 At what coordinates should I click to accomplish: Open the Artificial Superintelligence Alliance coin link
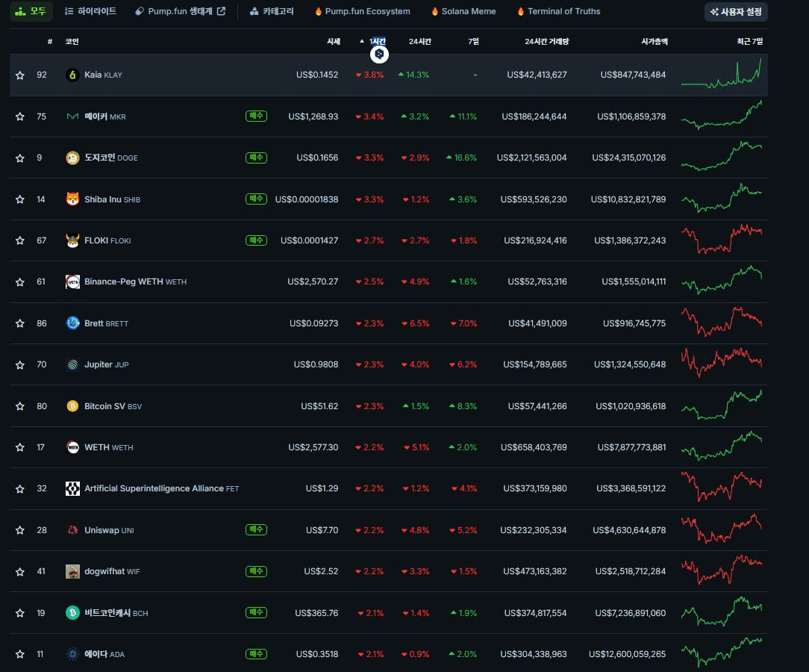[x=161, y=488]
